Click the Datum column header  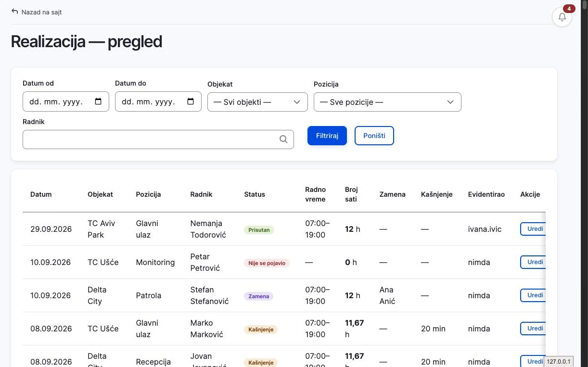[41, 194]
